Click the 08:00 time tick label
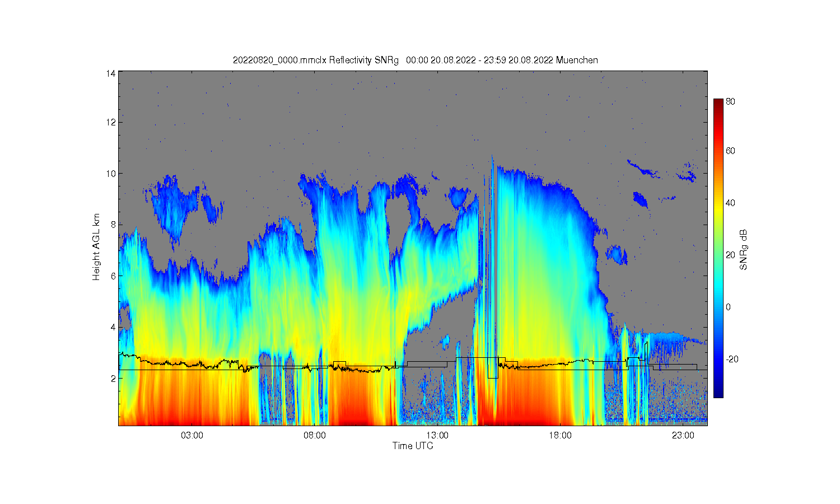 (315, 435)
